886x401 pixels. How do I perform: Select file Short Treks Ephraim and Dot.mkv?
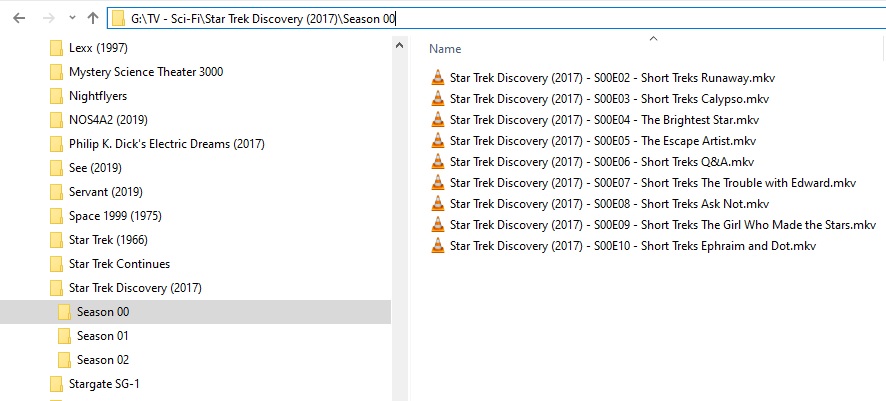[x=633, y=246]
